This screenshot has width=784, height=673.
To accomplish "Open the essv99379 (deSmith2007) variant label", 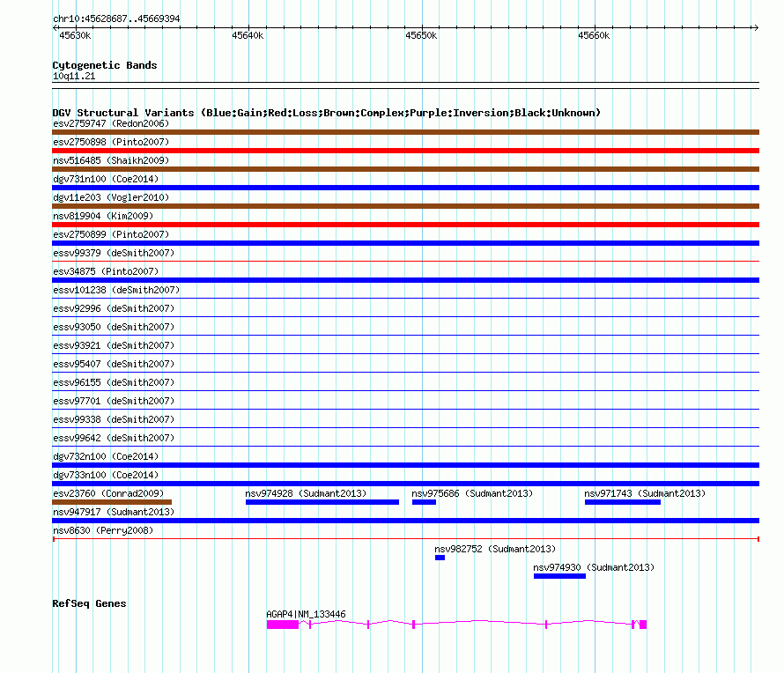I will coord(114,253).
